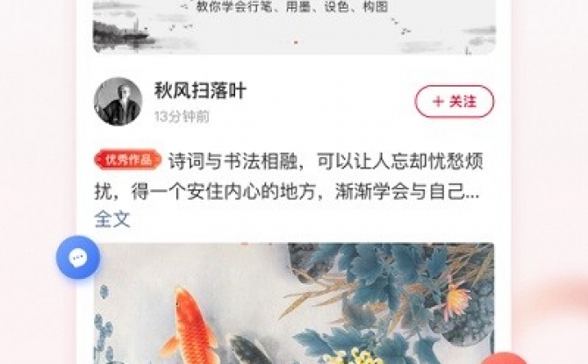Click second text line starting 扰，得一个安住内心
Viewport: 588px width, 364px height.
[287, 191]
